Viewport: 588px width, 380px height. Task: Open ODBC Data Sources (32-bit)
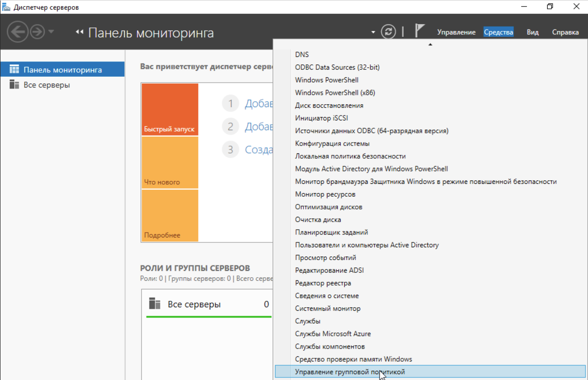pos(430,67)
